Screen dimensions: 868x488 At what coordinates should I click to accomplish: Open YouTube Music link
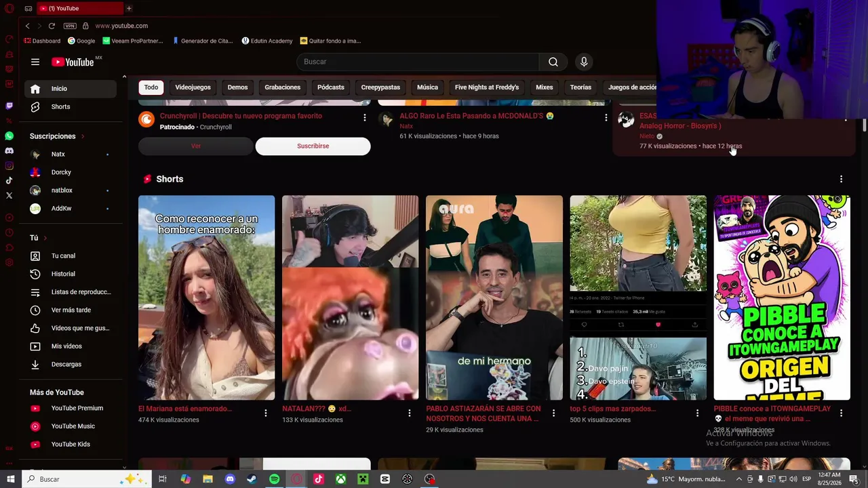(71, 426)
